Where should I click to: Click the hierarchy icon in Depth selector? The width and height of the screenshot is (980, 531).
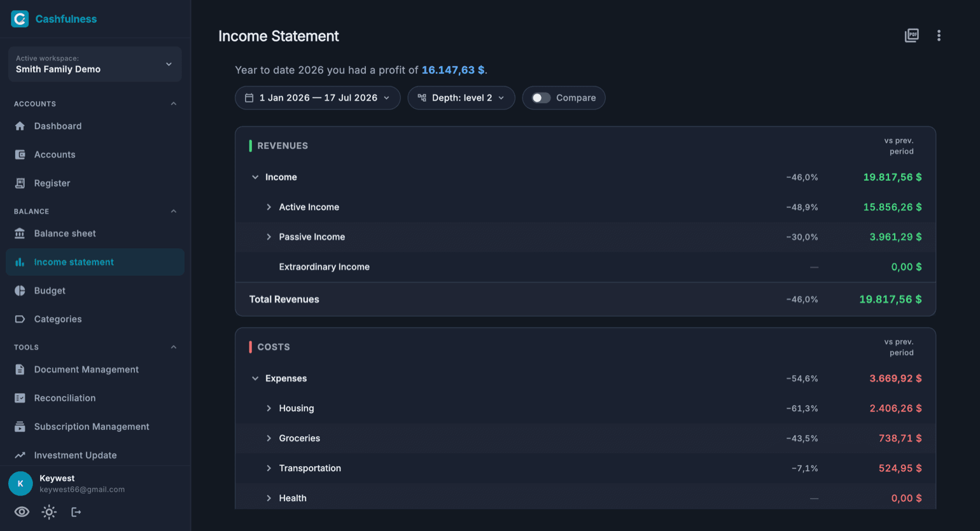(x=422, y=98)
